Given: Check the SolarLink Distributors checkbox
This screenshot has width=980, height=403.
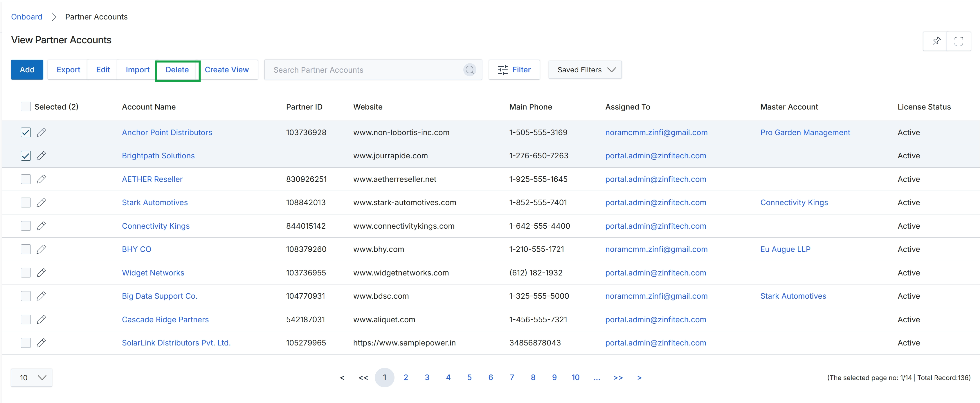Looking at the screenshot, I should [26, 343].
